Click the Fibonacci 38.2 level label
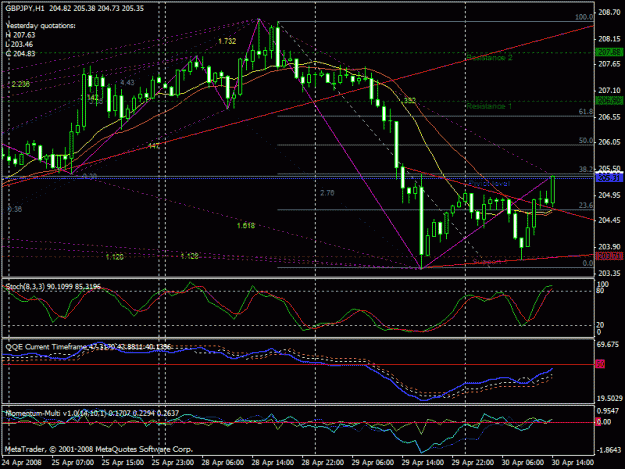 (x=586, y=169)
